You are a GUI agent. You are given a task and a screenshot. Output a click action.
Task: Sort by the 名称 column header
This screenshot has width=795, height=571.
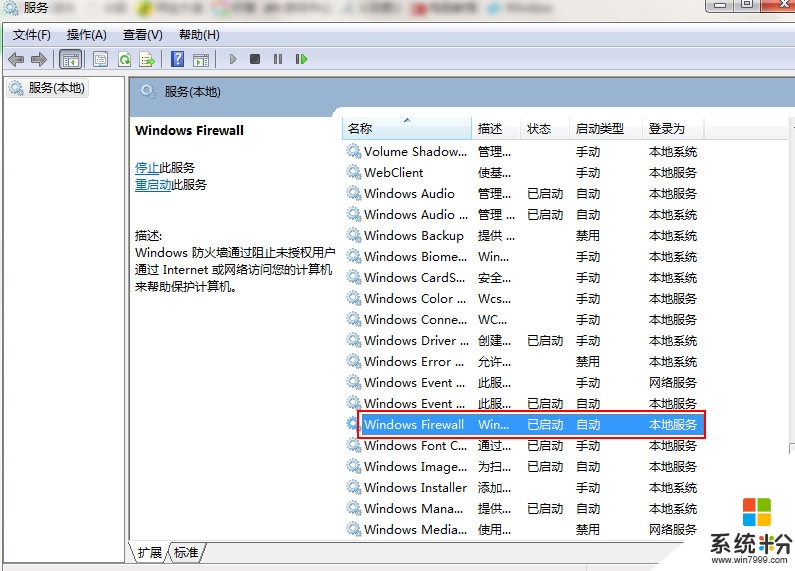click(x=407, y=129)
